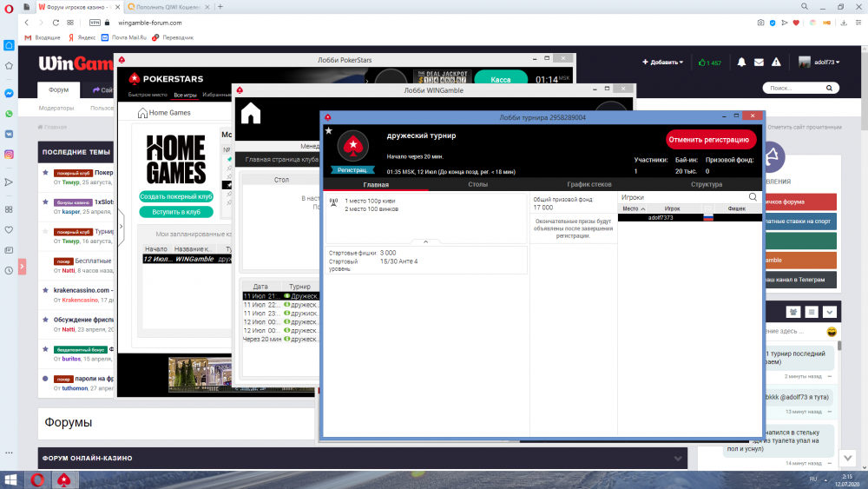Screen dimensions: 868x489
Task: Click the forum search input field
Action: click(x=790, y=89)
